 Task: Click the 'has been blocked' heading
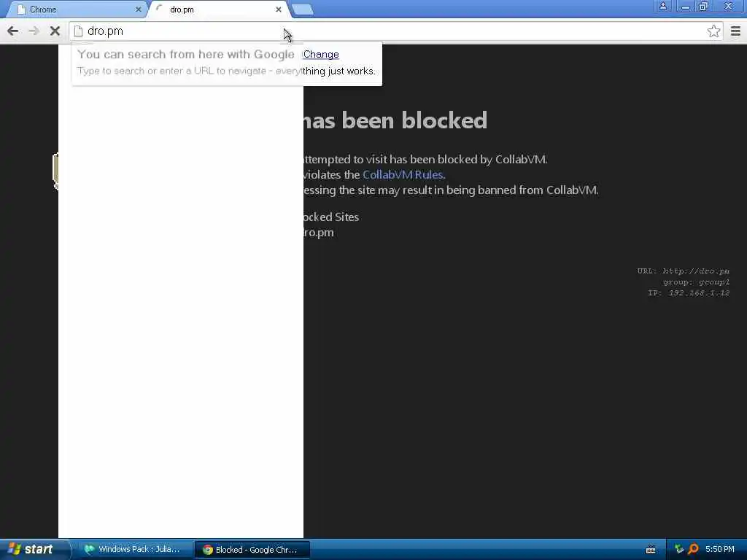coord(395,120)
